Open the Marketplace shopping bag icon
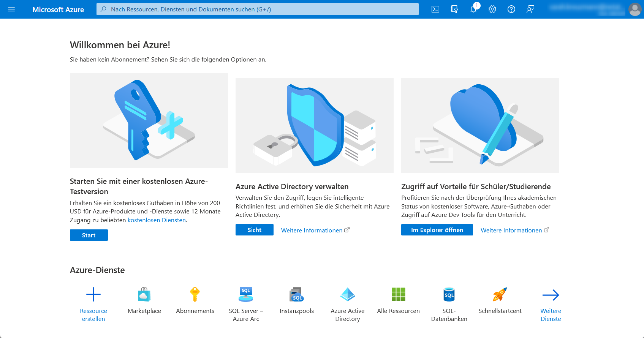The image size is (644, 338). click(144, 294)
